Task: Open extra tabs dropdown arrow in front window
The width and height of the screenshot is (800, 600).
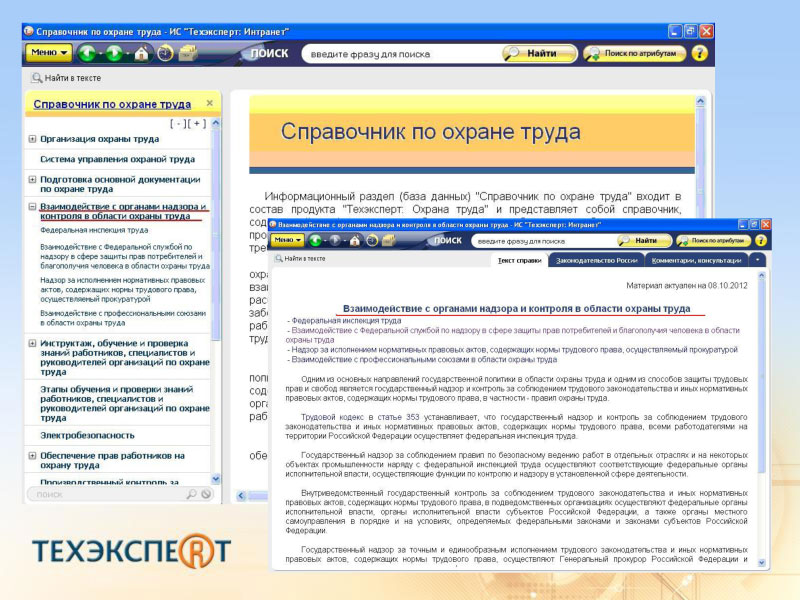Action: [x=758, y=260]
